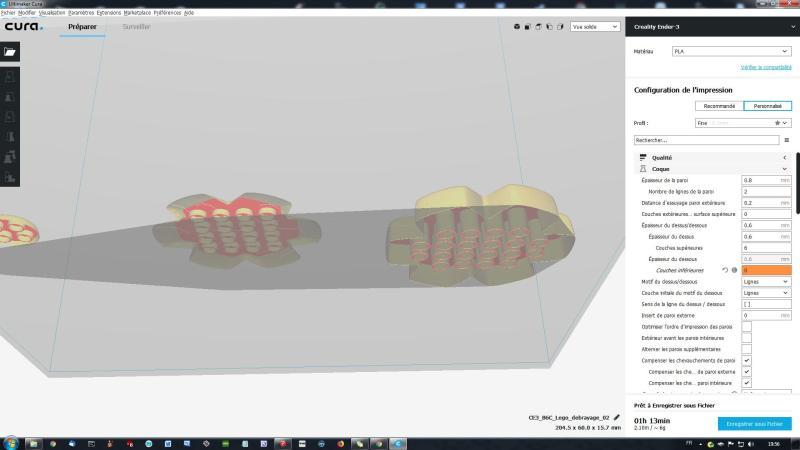Open Couche initiale du motif du dessous dropdown
This screenshot has width=800, height=450.
[x=766, y=293]
